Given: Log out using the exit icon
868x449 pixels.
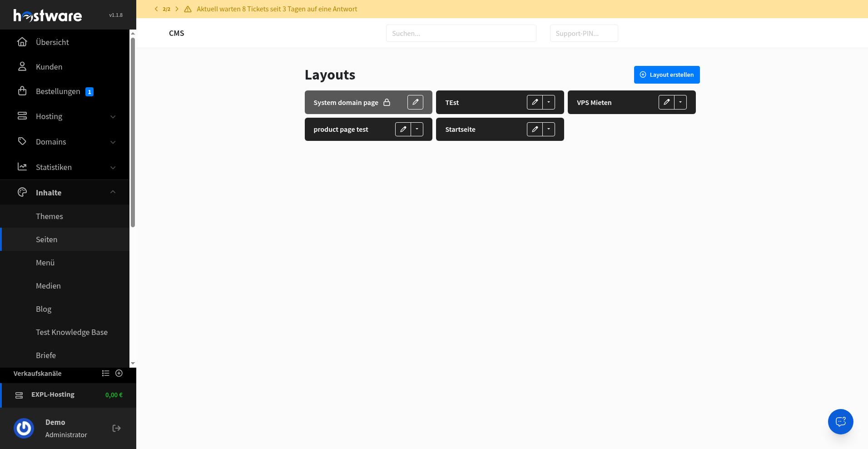Looking at the screenshot, I should pos(116,428).
